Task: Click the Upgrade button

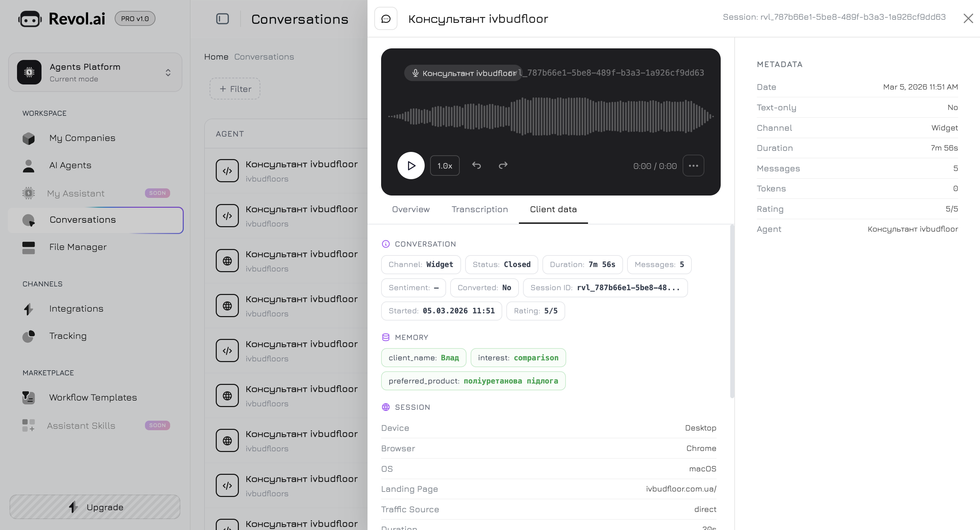Action: (x=95, y=507)
